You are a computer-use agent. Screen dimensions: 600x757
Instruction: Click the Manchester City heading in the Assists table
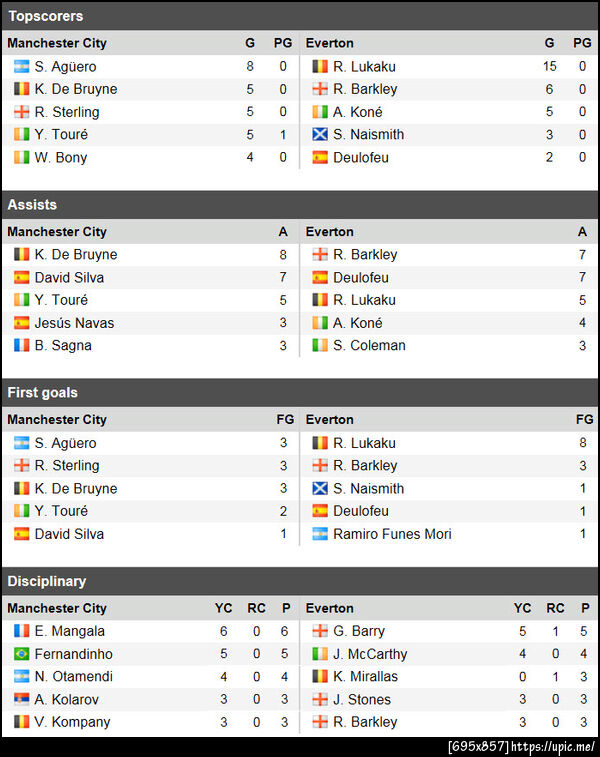click(56, 231)
